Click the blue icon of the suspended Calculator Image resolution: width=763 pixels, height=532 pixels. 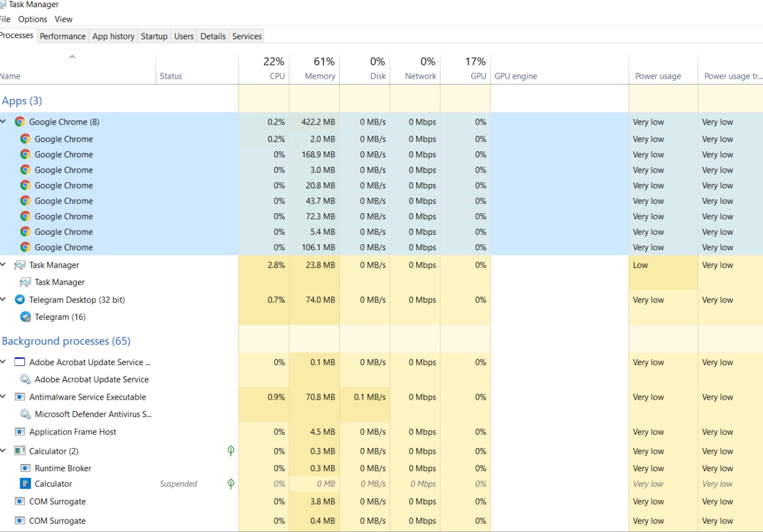point(25,484)
